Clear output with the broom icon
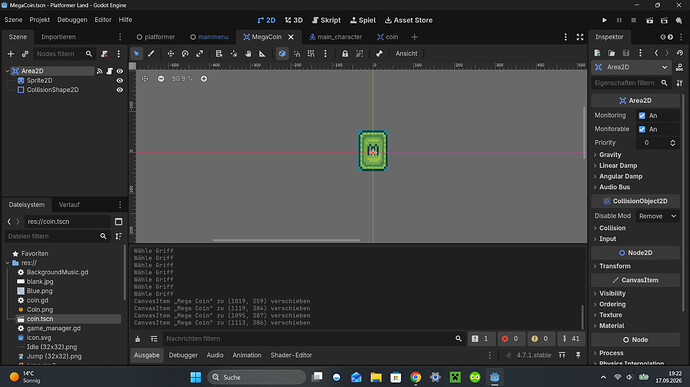 click(x=138, y=339)
